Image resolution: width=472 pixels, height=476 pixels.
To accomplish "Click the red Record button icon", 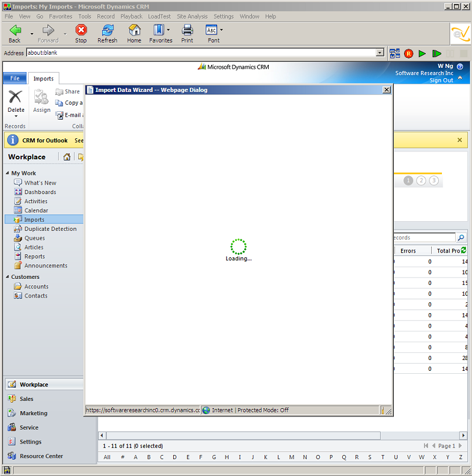I will pos(408,53).
